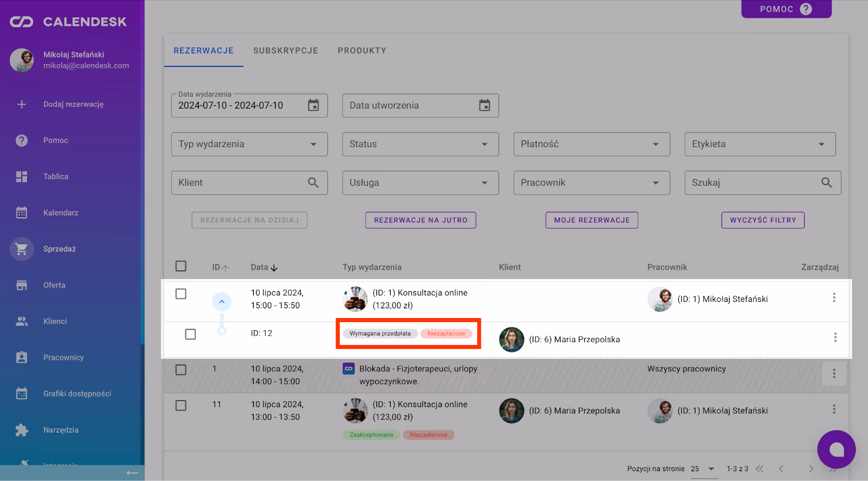Open the Płatność dropdown
The height and width of the screenshot is (481, 868).
point(591,144)
